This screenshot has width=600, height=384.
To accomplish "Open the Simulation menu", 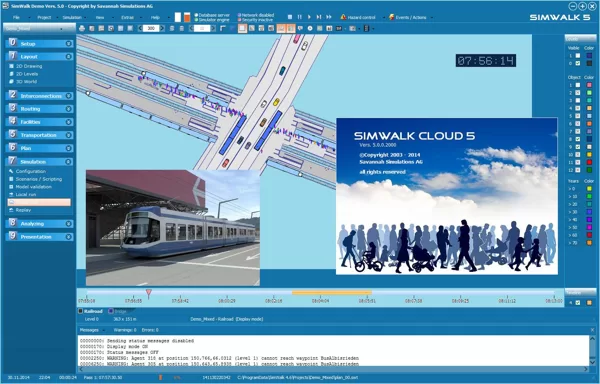I will (x=72, y=18).
